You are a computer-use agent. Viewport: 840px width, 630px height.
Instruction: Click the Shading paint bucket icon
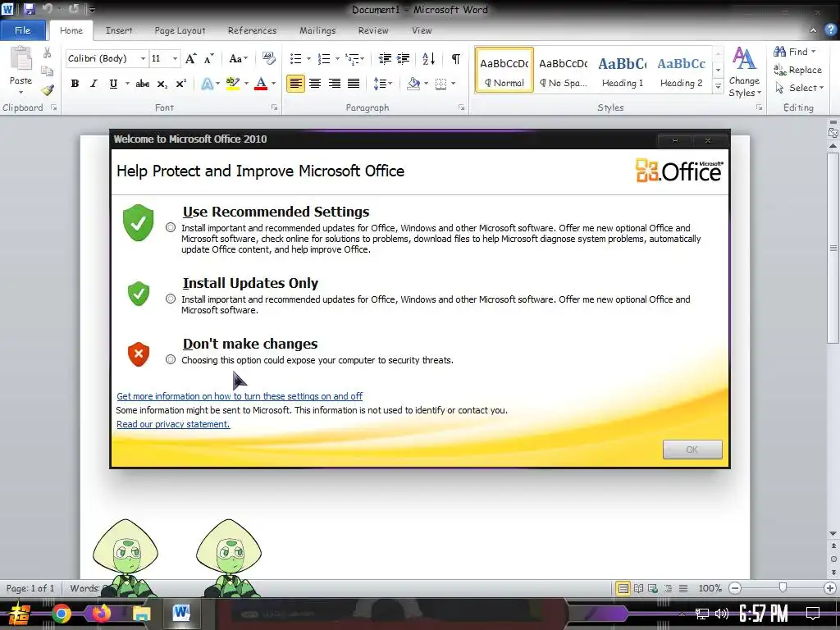point(413,84)
